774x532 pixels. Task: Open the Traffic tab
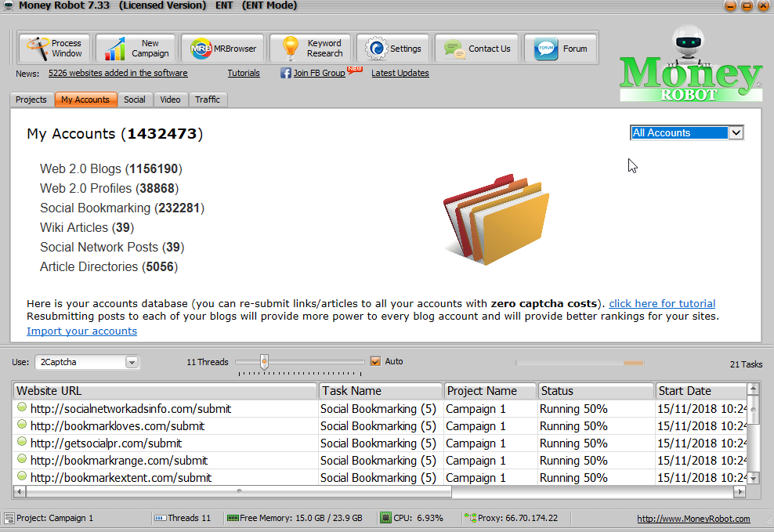(208, 100)
